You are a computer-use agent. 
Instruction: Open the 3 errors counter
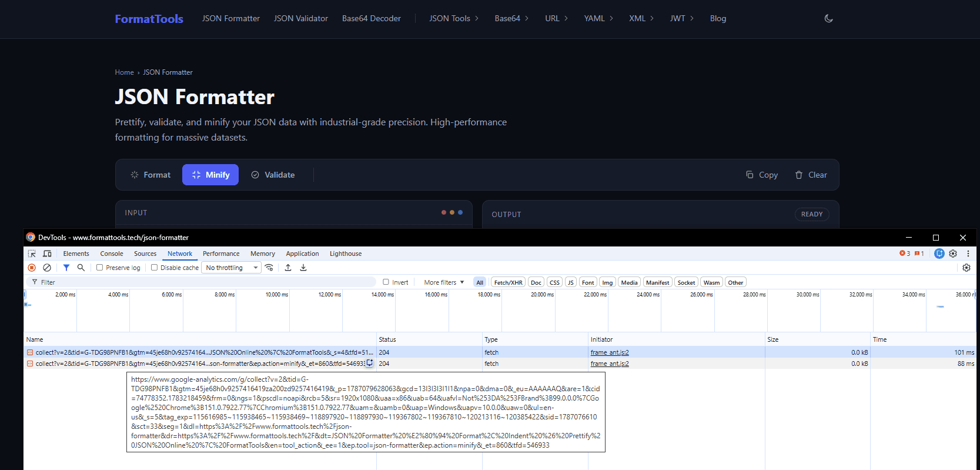pos(905,254)
